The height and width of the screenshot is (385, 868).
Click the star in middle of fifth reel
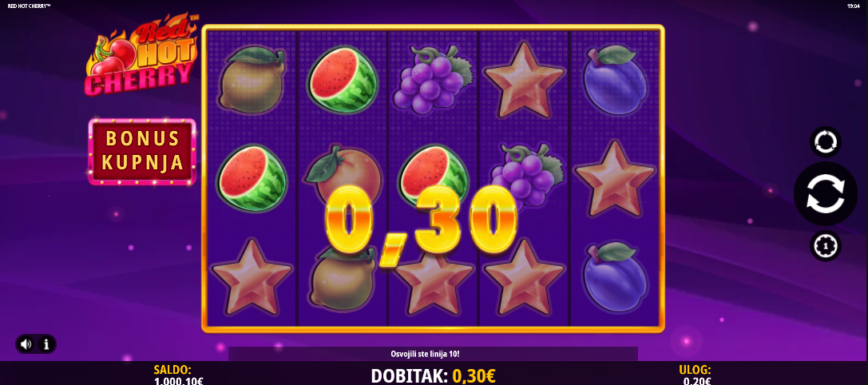[614, 178]
